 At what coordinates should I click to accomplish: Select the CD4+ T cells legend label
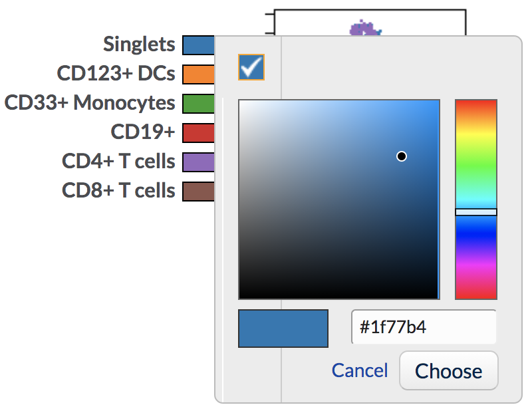pyautogui.click(x=119, y=162)
